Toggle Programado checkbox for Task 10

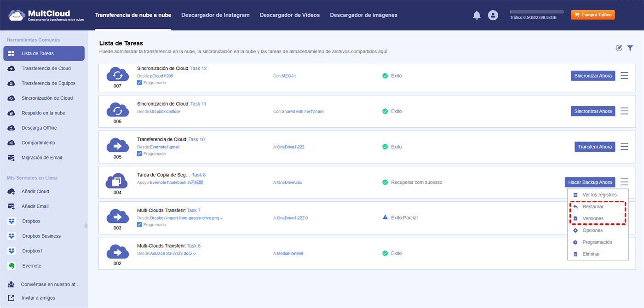(139, 154)
